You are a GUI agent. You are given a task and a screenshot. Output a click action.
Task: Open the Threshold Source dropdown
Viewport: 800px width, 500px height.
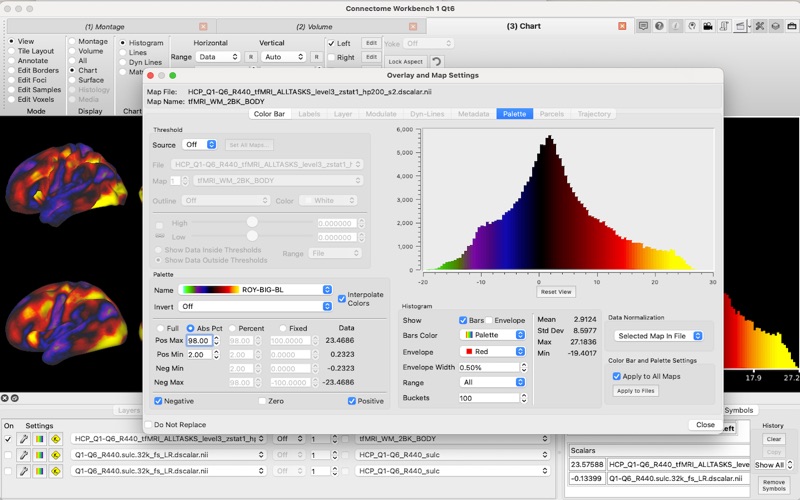pyautogui.click(x=199, y=145)
